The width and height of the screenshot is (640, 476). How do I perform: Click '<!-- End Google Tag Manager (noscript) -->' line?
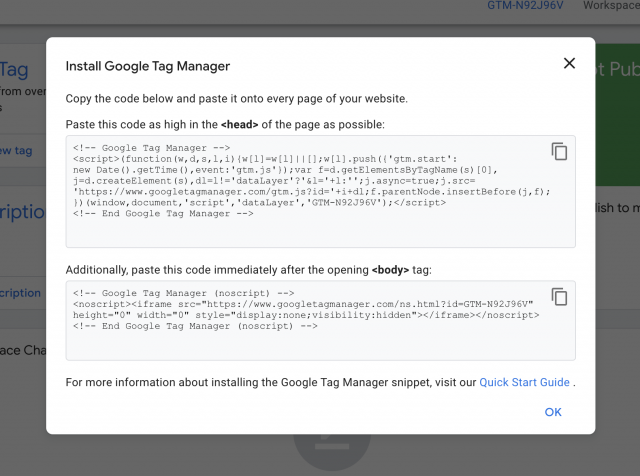coord(195,326)
